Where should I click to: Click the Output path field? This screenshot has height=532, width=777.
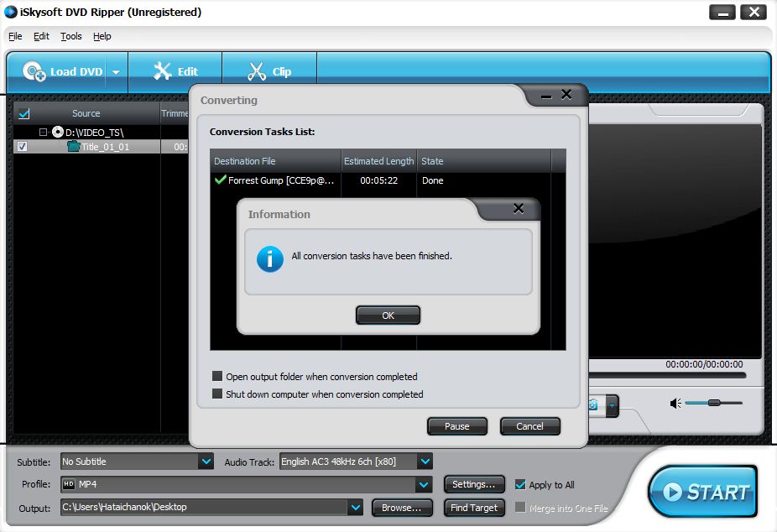205,507
